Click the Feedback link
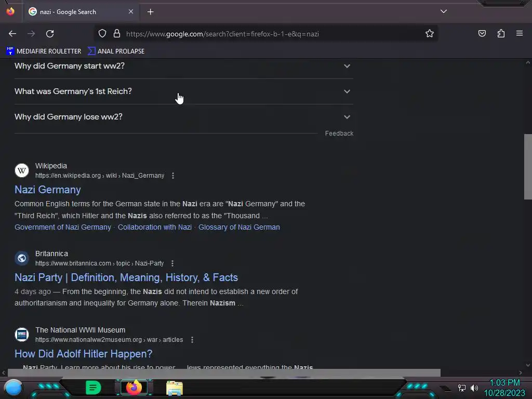The width and height of the screenshot is (532, 399). click(339, 134)
